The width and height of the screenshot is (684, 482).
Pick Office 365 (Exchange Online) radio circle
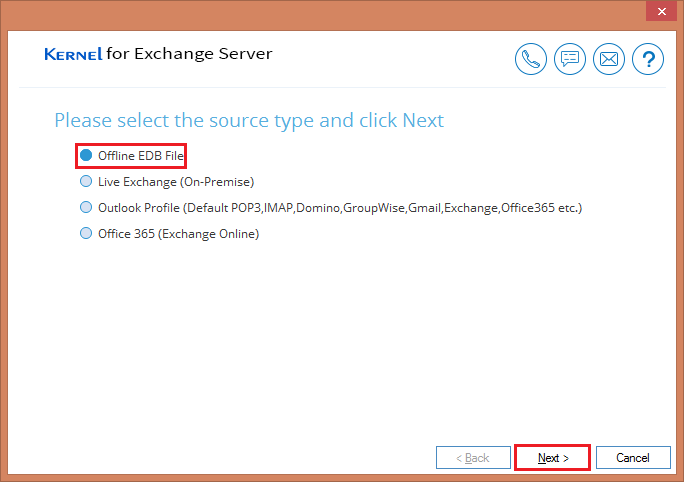point(86,234)
